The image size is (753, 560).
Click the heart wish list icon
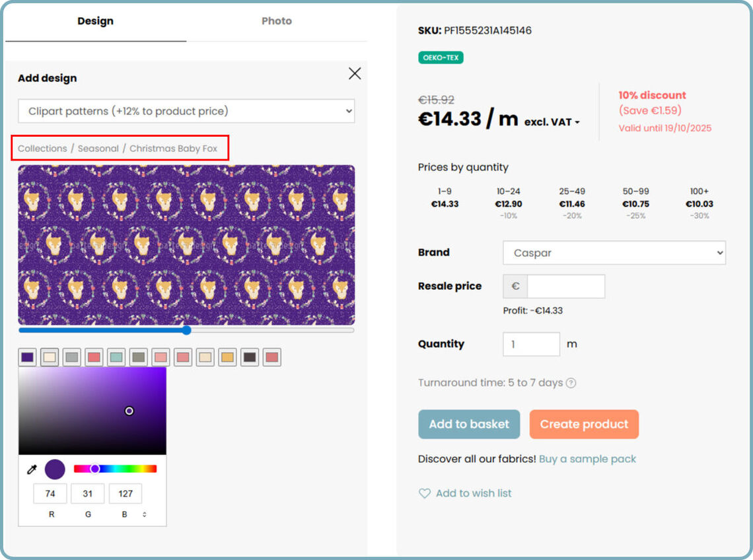425,493
